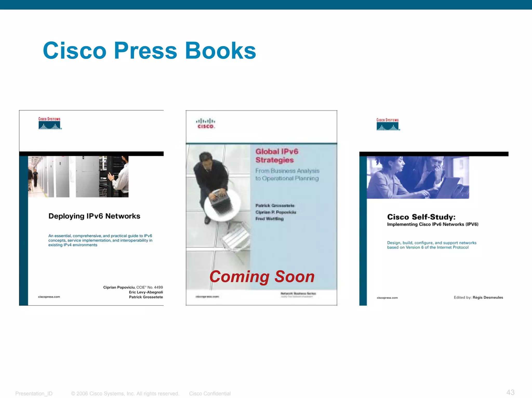This screenshot has width=532, height=398.
Task: Click the 'Cisco Confidential' footer label
Action: (x=210, y=394)
